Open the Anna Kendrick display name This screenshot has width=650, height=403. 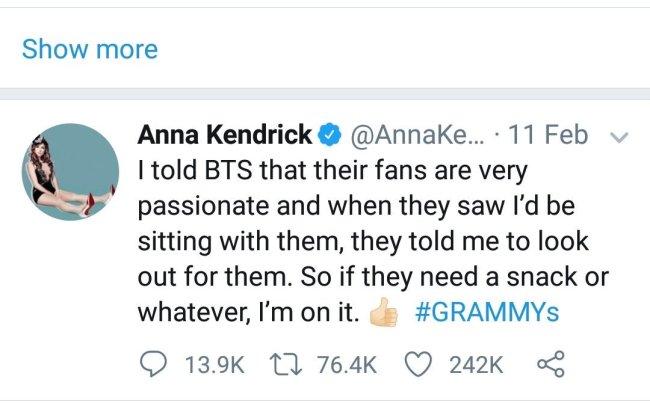click(225, 134)
